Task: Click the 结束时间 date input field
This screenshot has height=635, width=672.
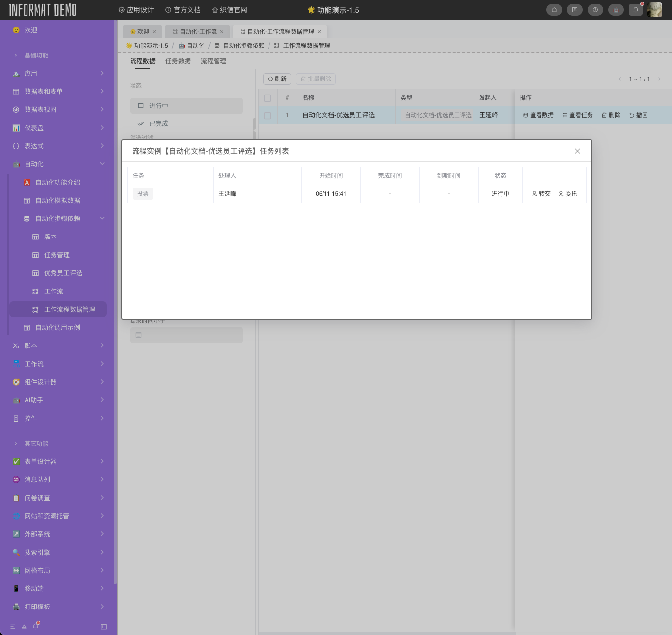Action: [x=186, y=335]
